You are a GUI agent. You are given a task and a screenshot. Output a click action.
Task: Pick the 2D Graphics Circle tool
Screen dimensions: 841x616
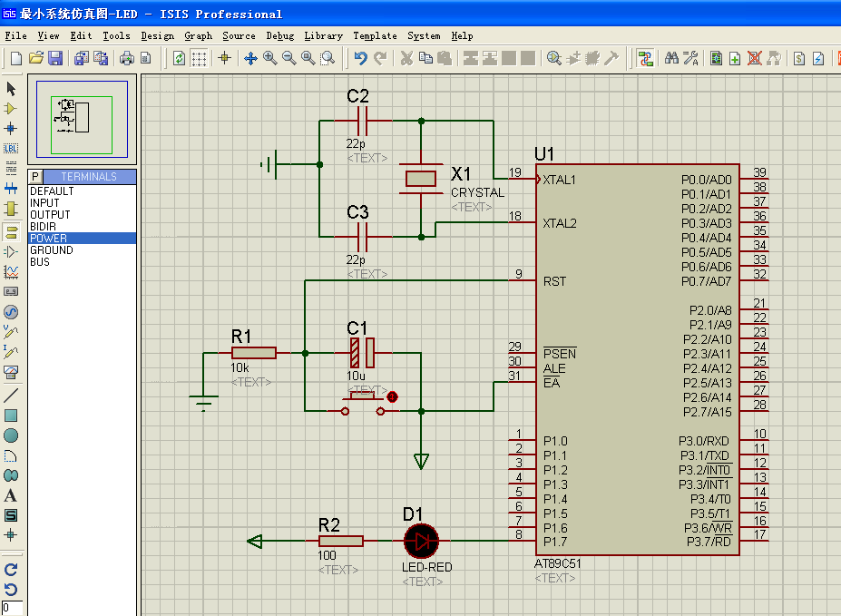point(11,435)
